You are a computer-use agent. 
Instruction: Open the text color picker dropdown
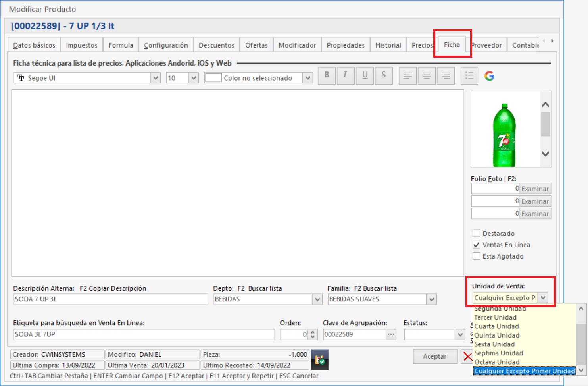click(x=307, y=78)
